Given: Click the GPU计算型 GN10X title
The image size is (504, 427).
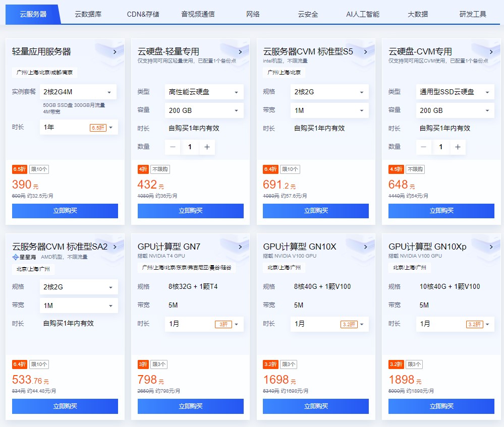Looking at the screenshot, I should (x=300, y=247).
